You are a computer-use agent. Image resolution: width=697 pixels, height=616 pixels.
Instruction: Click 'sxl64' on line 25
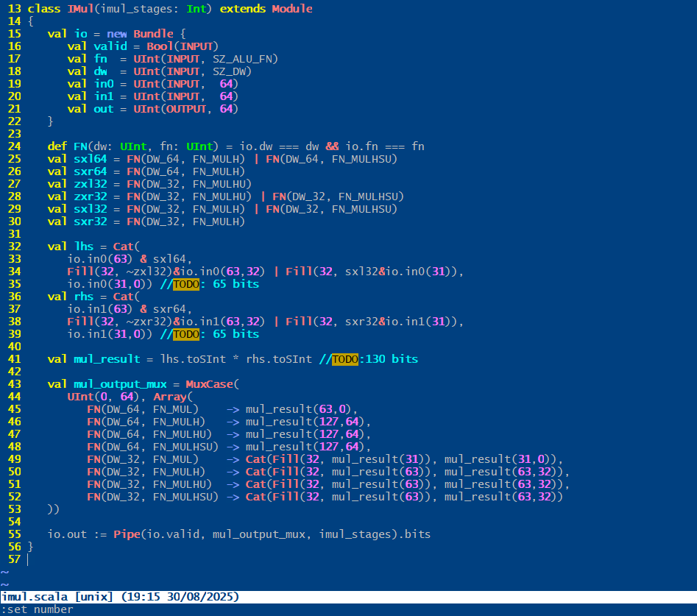91,159
